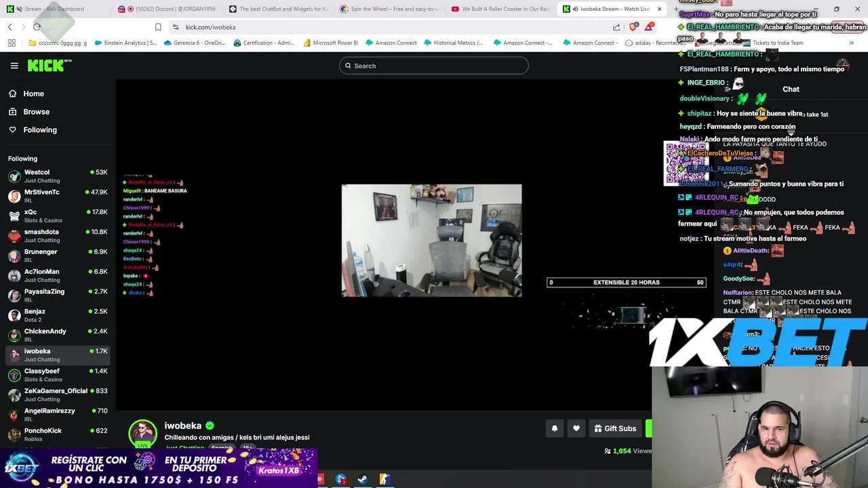Unmute the Stream - Kick Dashboard tab's speaker icon
The image size is (868, 488).
[x=19, y=9]
